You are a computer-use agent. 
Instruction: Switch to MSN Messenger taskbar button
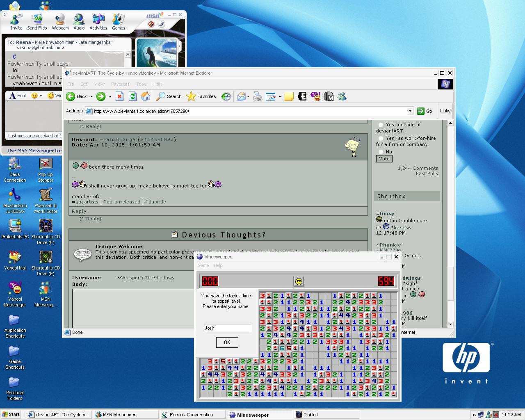(126, 415)
